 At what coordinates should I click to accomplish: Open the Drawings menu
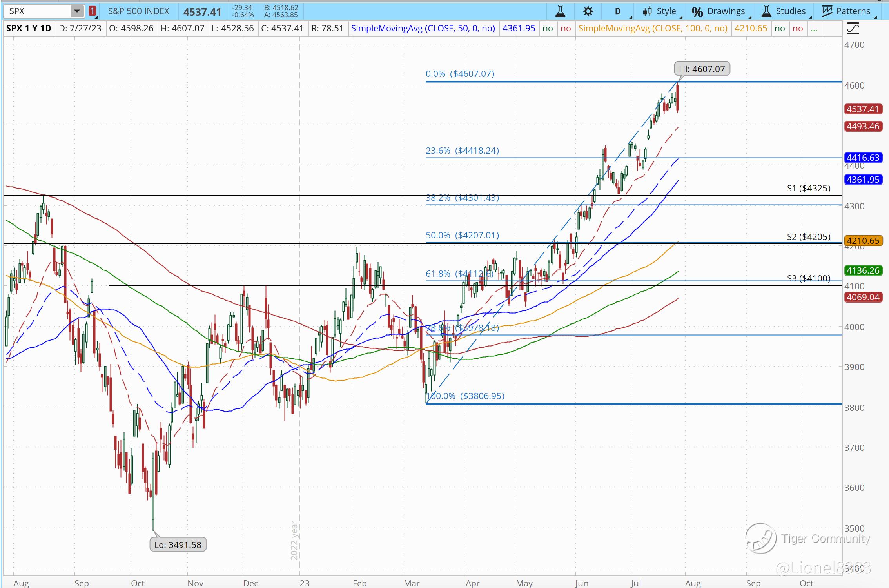(726, 11)
